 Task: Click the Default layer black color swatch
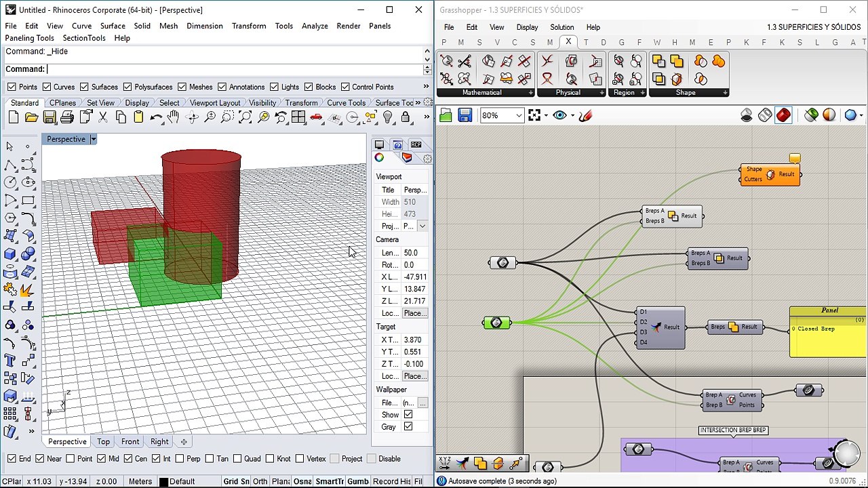(x=163, y=482)
